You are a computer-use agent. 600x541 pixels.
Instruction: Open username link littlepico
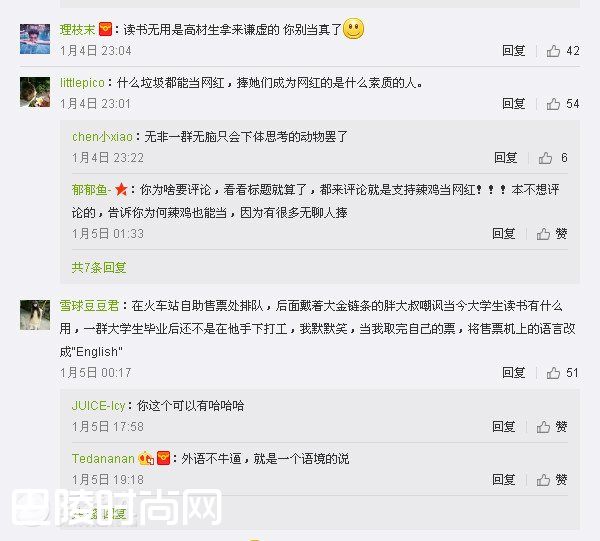[x=82, y=83]
